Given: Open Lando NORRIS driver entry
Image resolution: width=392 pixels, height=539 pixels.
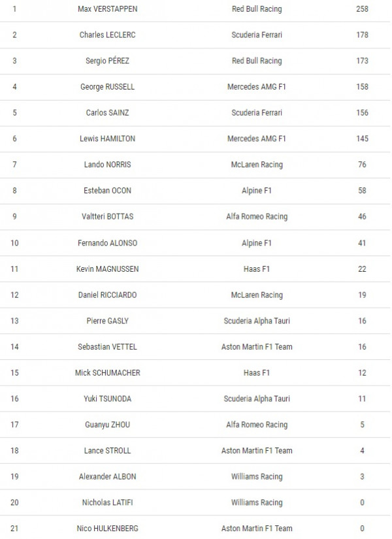Looking at the screenshot, I should click(107, 165).
